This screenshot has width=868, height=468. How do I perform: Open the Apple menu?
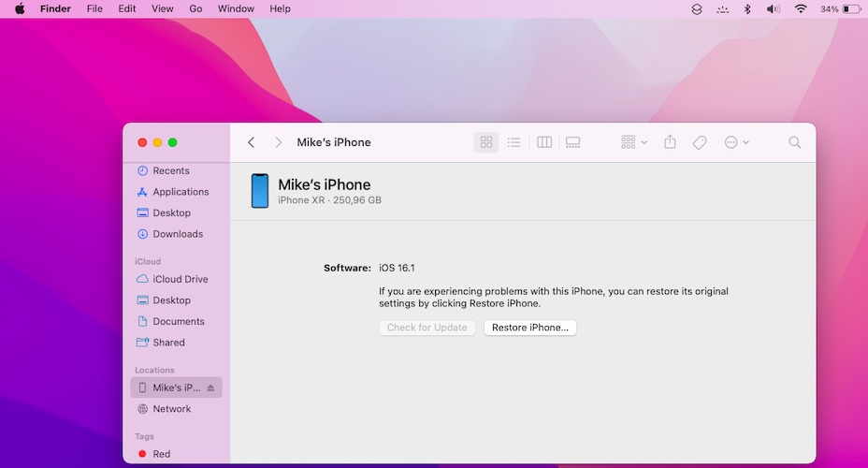tap(20, 8)
